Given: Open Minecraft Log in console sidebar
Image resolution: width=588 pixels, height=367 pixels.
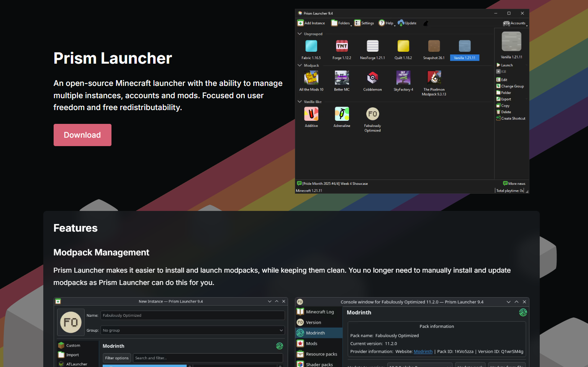Looking at the screenshot, I should pyautogui.click(x=319, y=312).
